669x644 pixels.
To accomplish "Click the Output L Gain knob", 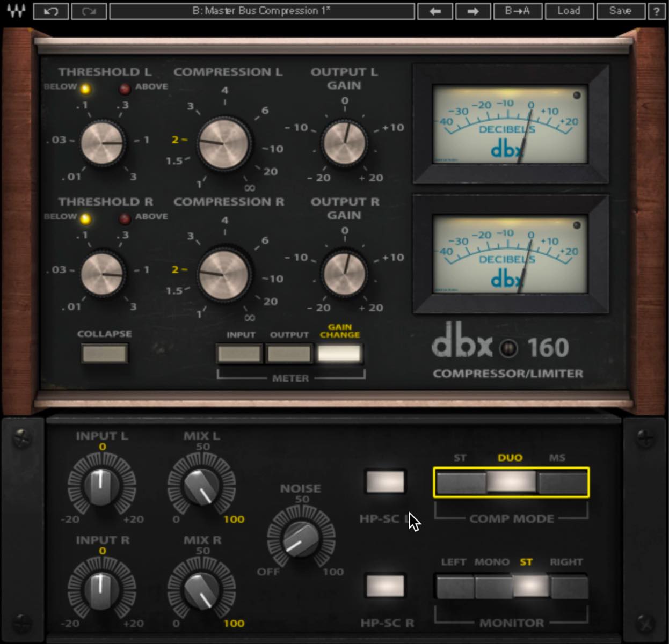I will [x=344, y=143].
